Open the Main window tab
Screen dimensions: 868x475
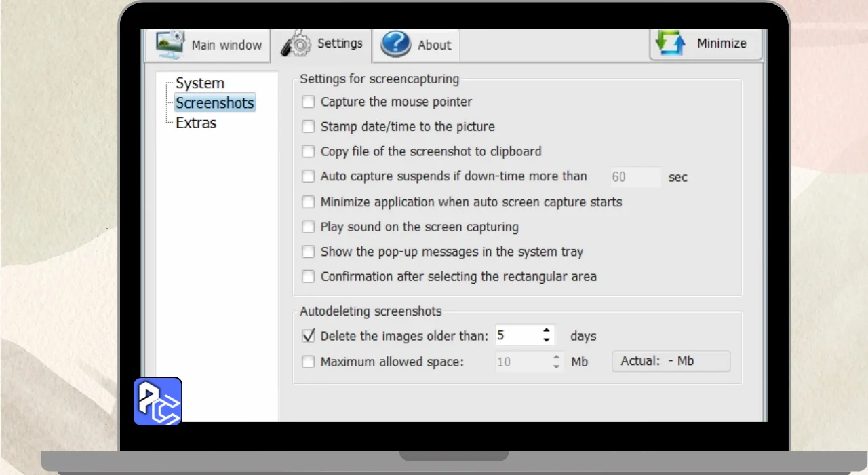click(x=208, y=45)
